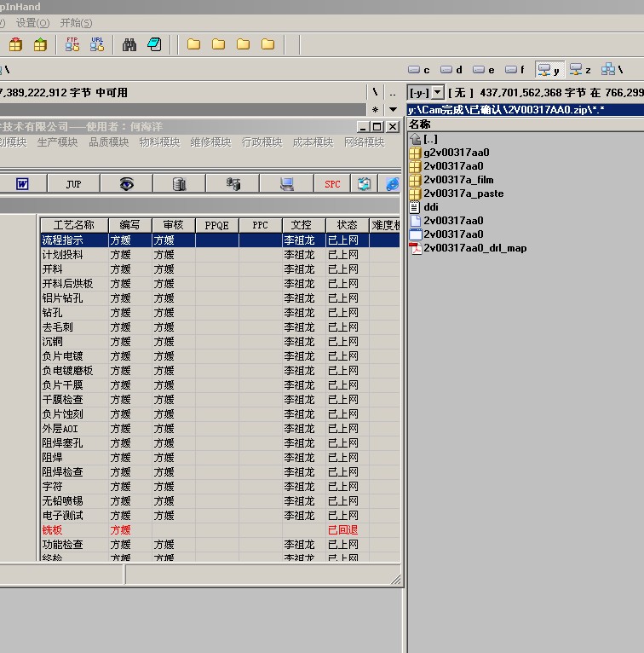Open directory history down-arrow in left panel
The width and height of the screenshot is (644, 653).
point(393,109)
